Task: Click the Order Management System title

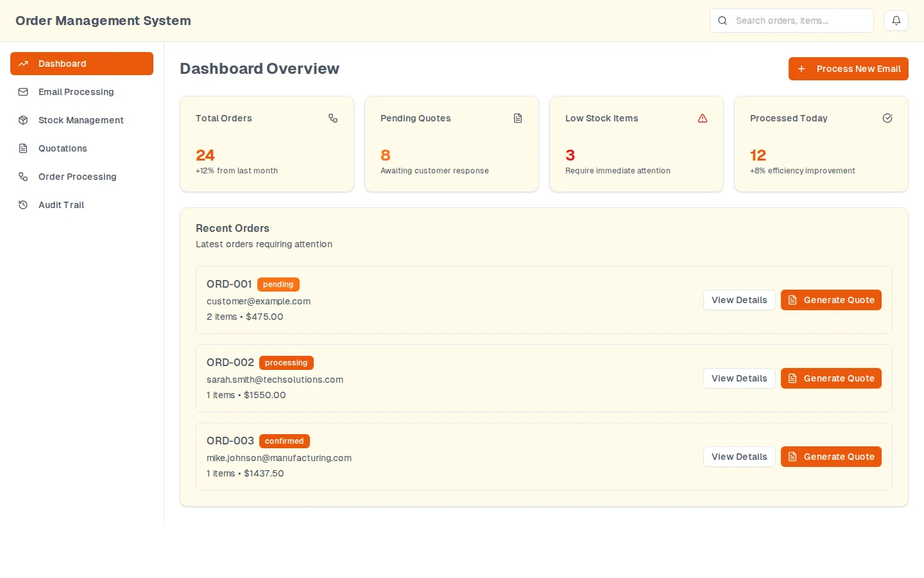Action: click(103, 21)
